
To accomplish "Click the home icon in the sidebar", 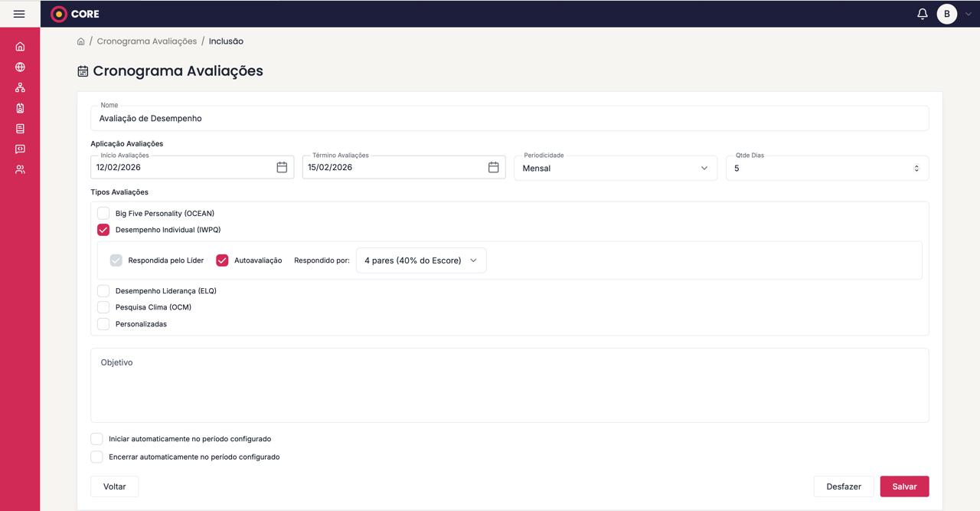I will 20,47.
